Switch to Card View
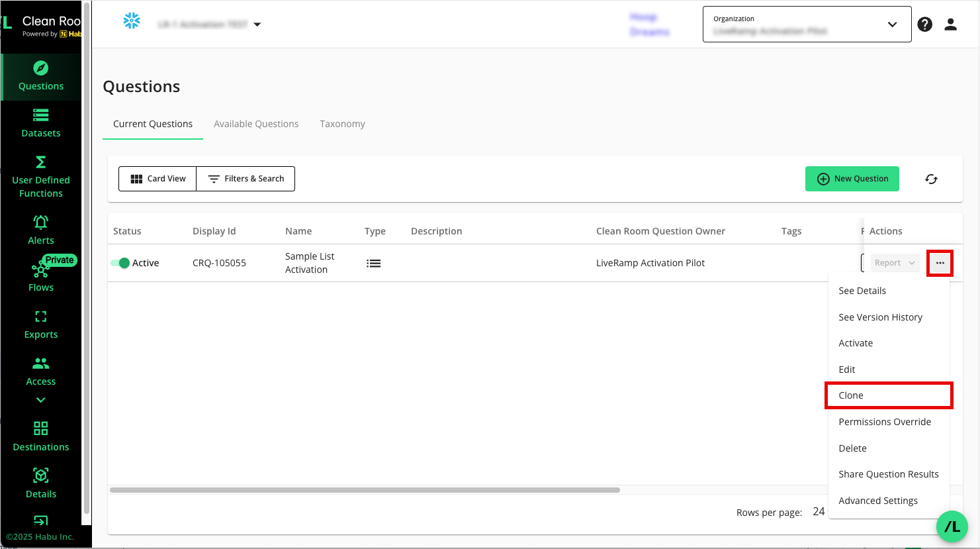 (158, 179)
